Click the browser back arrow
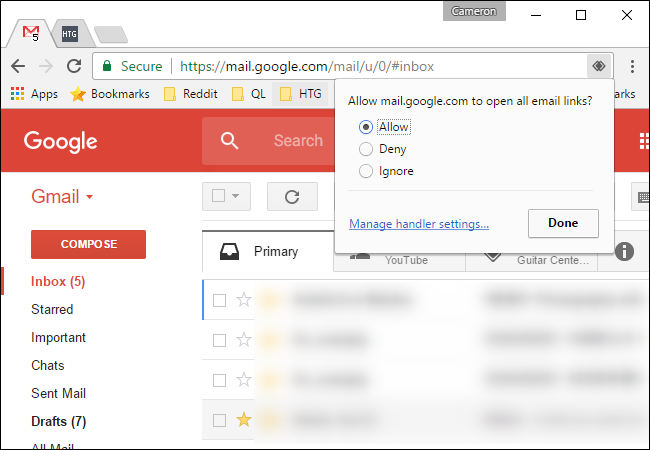The width and height of the screenshot is (650, 450). 18,66
